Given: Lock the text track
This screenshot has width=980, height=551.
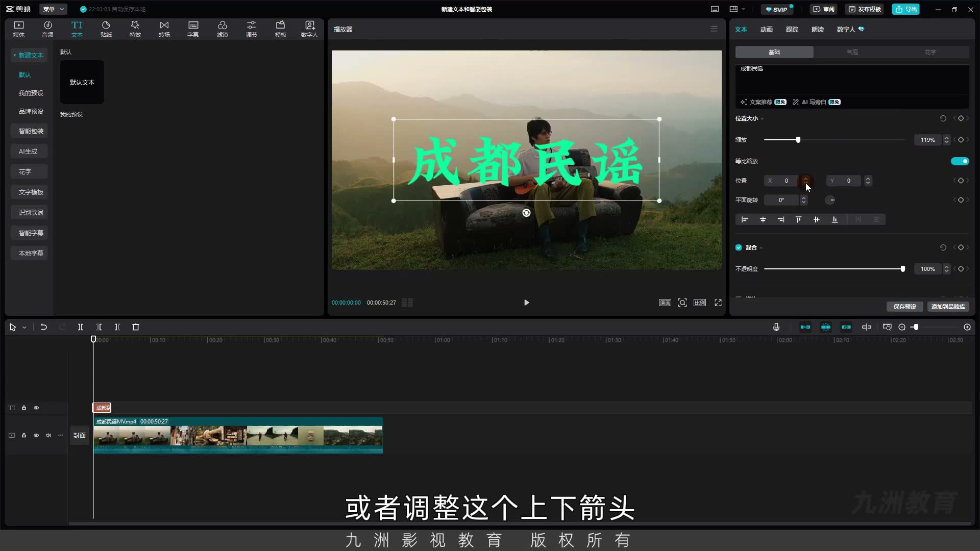Looking at the screenshot, I should point(24,408).
